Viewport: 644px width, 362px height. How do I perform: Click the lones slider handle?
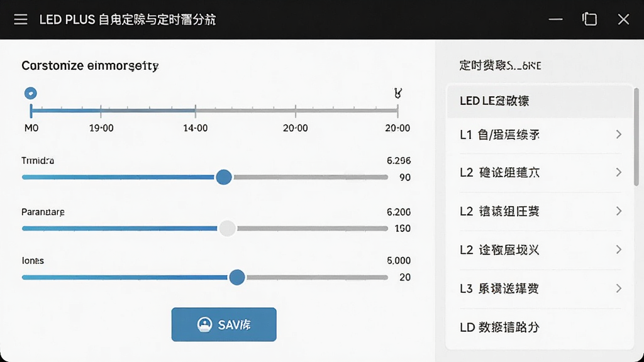(237, 277)
